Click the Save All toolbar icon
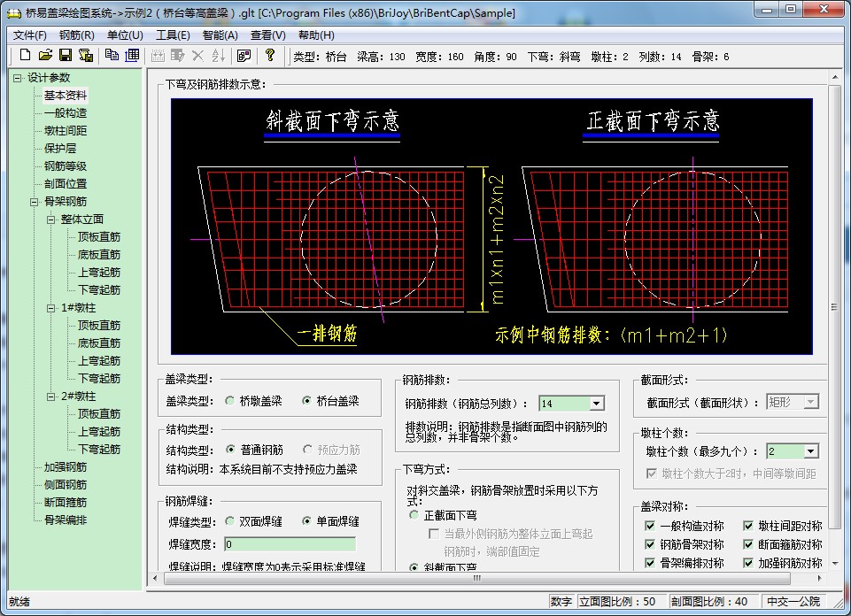Image resolution: width=851 pixels, height=616 pixels. pyautogui.click(x=86, y=56)
